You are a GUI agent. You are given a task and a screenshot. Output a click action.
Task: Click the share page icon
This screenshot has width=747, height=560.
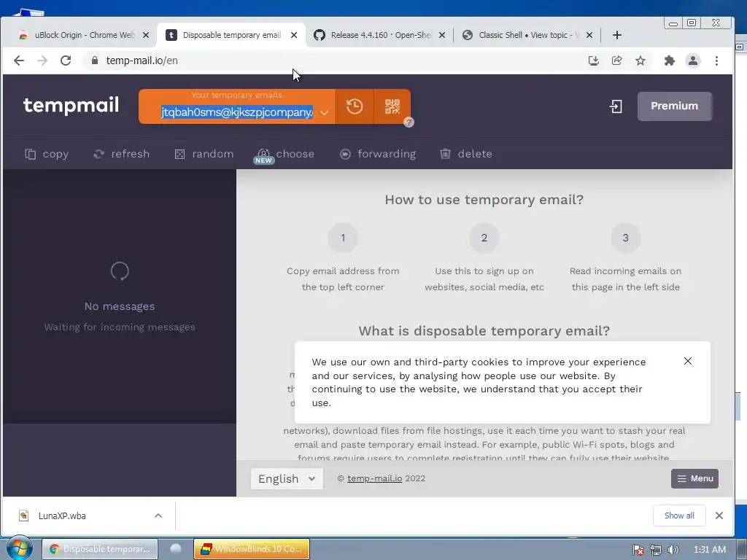coord(617,61)
